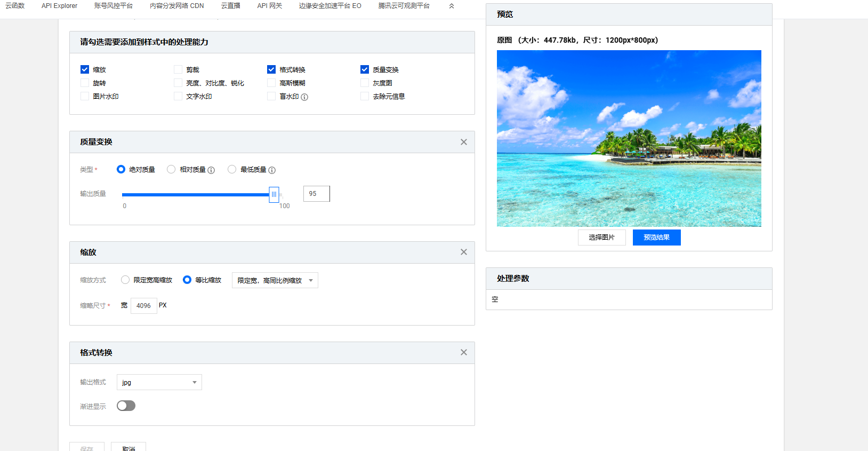This screenshot has width=868, height=451.
Task: Open API Explorer in top menu
Action: 59,6
